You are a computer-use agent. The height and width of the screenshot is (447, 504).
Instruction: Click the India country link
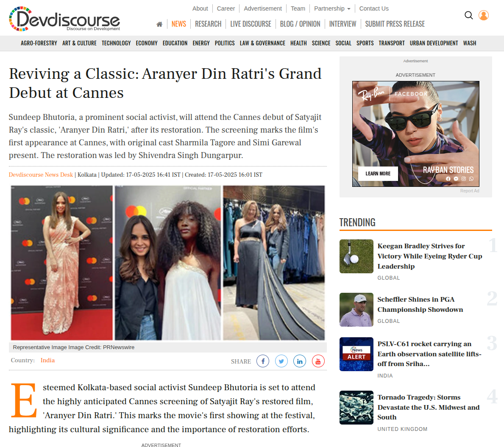[47, 360]
